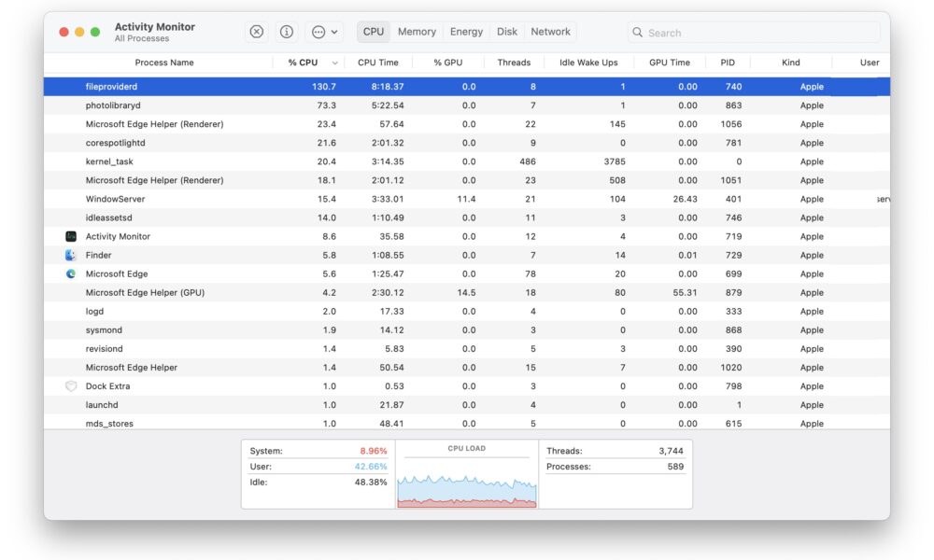Click the search magnifier icon
Image resolution: width=934 pixels, height=560 pixels.
(x=637, y=32)
